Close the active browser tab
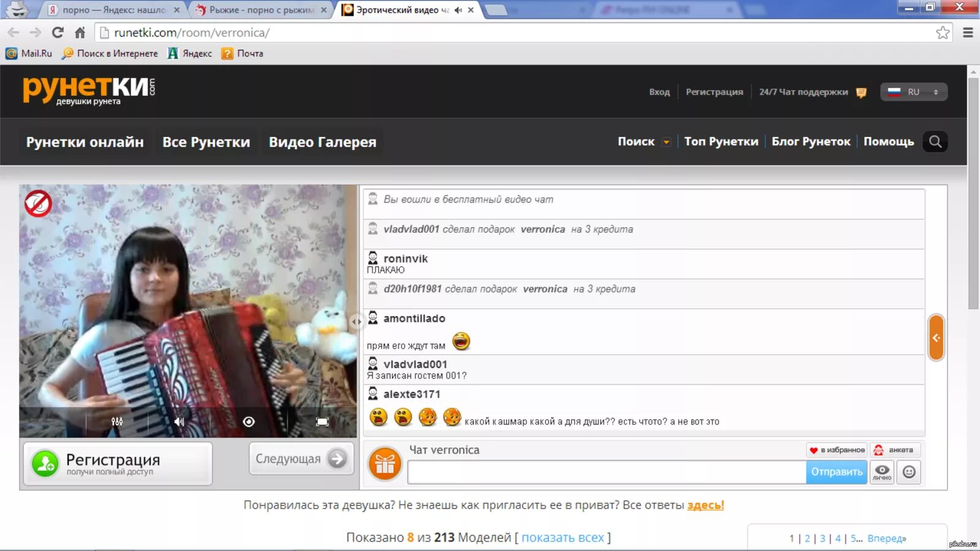 pyautogui.click(x=470, y=10)
